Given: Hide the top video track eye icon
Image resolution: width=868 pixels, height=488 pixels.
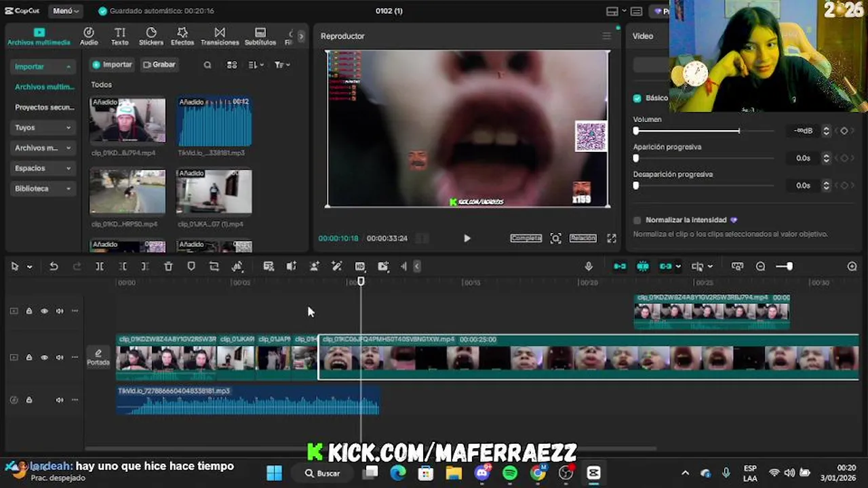Looking at the screenshot, I should click(x=44, y=311).
